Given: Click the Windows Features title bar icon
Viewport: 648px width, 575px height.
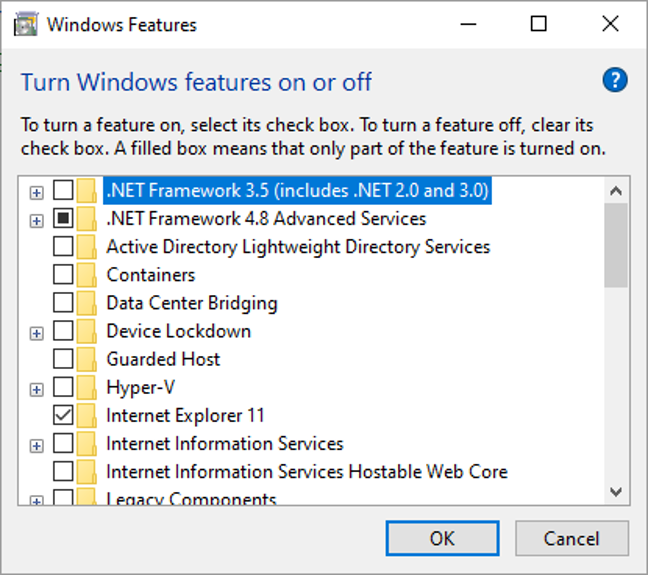Looking at the screenshot, I should (25, 24).
